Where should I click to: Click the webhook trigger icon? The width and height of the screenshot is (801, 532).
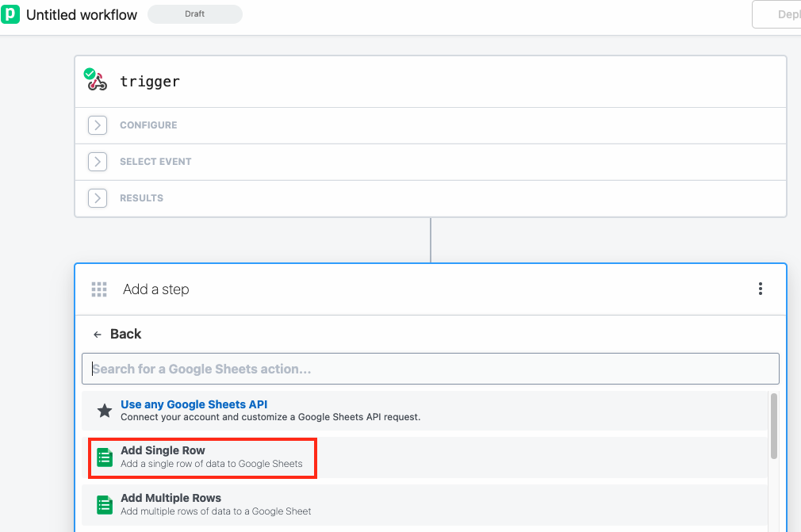[96, 80]
